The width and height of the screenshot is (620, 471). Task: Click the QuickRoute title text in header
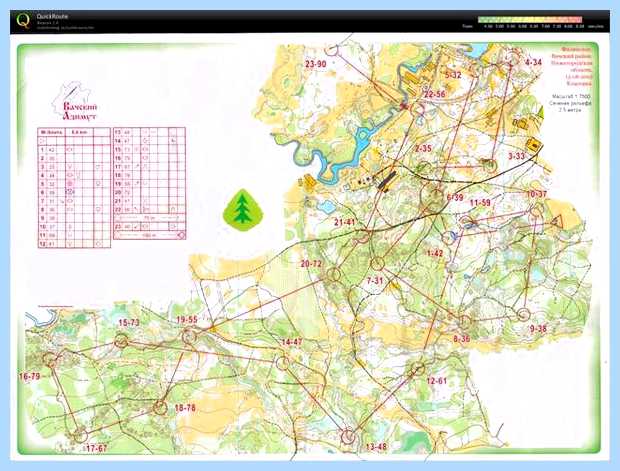(52, 16)
